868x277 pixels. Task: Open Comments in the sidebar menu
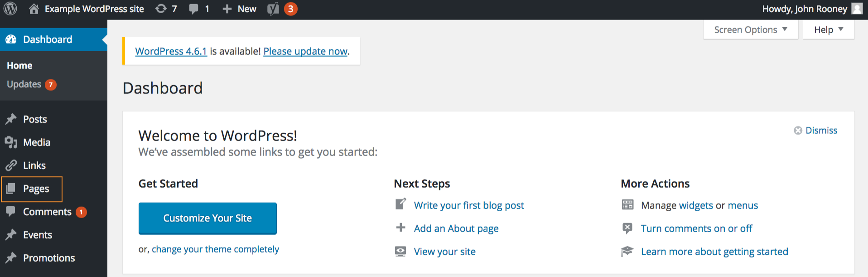[x=47, y=212]
